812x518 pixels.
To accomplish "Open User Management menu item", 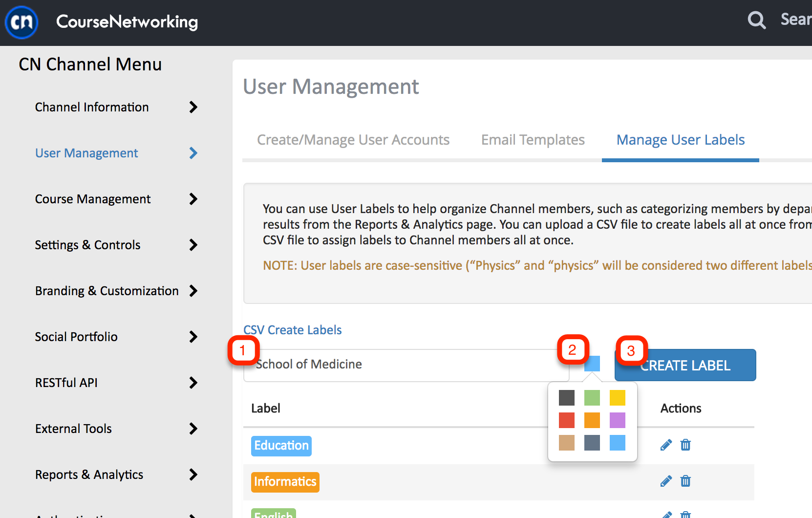I will coord(86,153).
